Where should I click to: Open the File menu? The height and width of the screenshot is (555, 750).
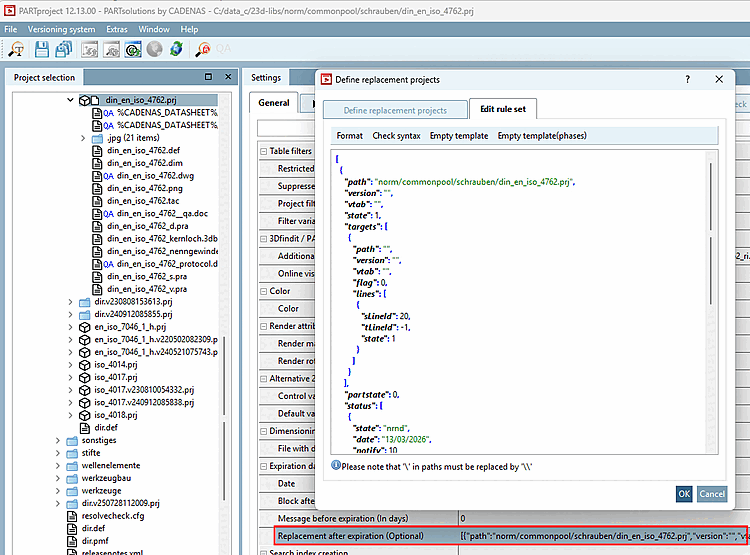point(11,29)
